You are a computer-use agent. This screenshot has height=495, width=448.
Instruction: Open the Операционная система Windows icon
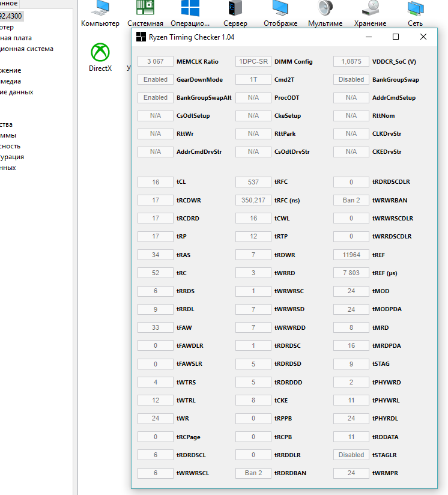(190, 13)
